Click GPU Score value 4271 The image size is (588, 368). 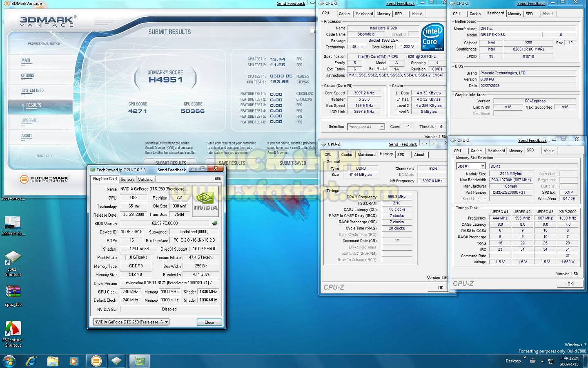click(138, 111)
